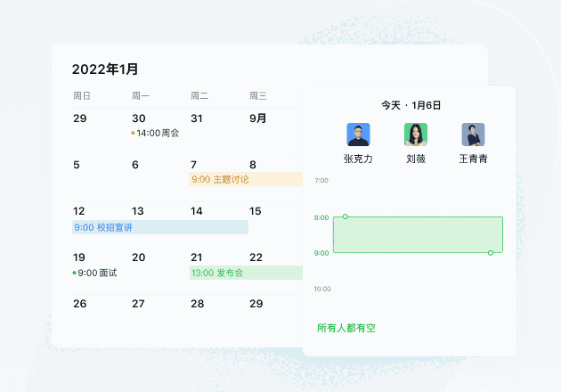This screenshot has width=561, height=392.
Task: Click the bottom handle of the time block
Action: point(491,253)
